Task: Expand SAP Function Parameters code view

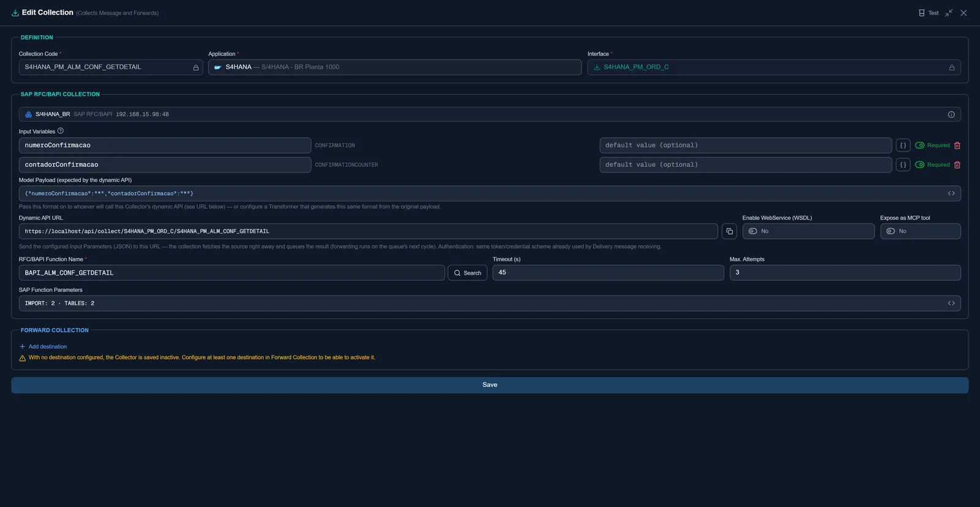Action: tap(951, 303)
